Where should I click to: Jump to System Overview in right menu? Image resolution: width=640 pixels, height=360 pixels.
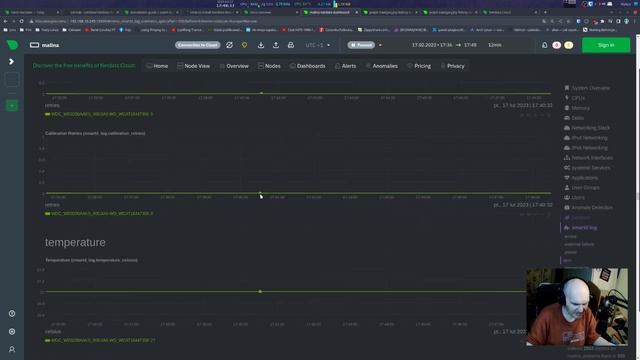pos(587,88)
